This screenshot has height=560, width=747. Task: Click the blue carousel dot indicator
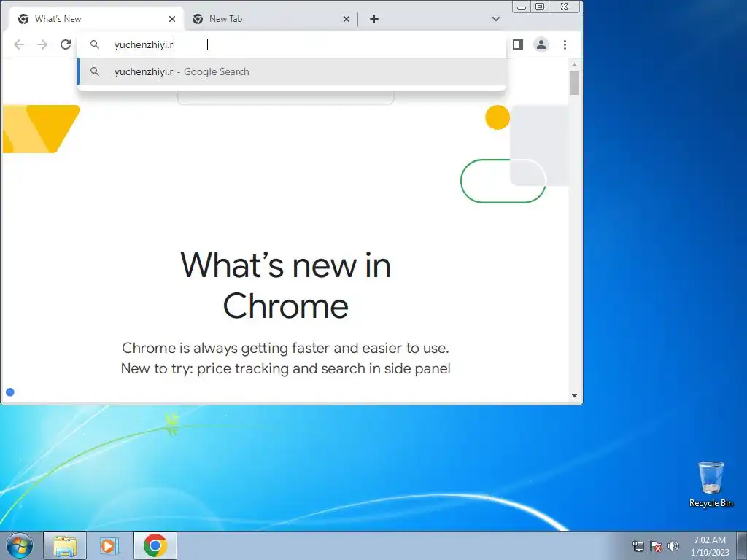(10, 392)
